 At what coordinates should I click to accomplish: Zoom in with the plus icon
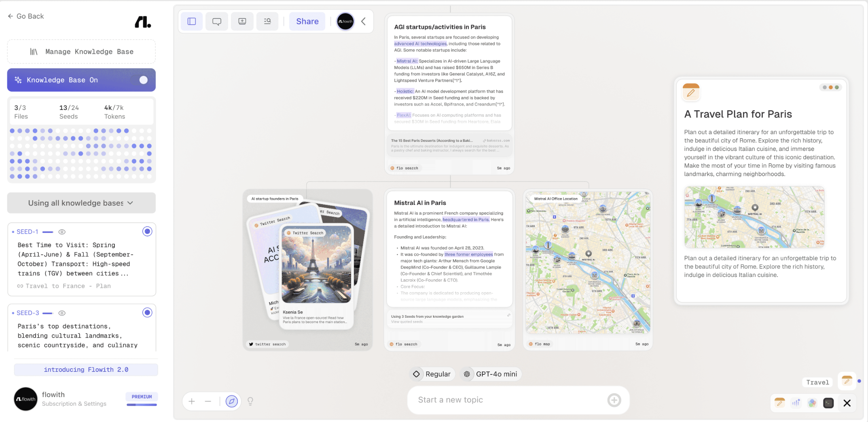click(x=192, y=401)
